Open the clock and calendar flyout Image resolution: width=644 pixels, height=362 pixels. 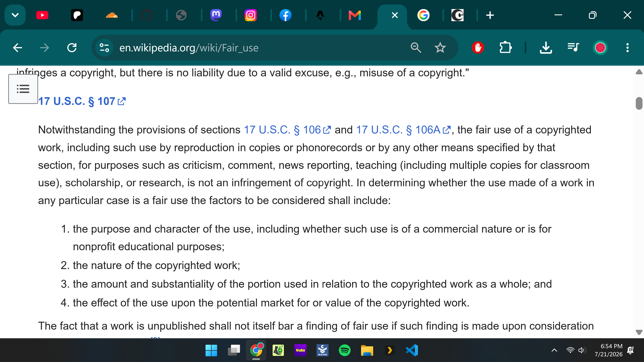coord(609,350)
